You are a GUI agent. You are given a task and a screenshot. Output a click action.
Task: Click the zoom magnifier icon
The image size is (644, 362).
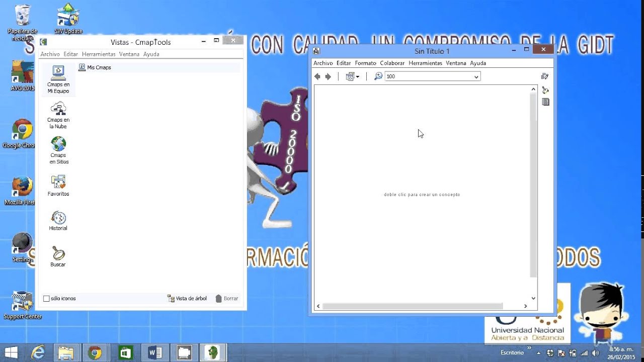[x=378, y=76]
